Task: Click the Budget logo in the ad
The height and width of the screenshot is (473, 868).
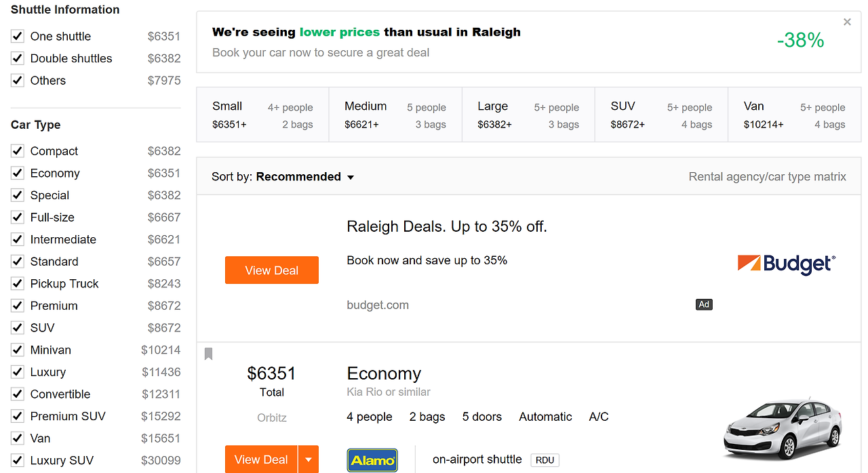Action: 786,264
